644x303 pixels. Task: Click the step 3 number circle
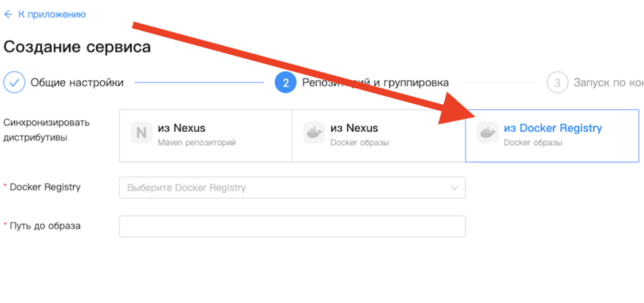pyautogui.click(x=557, y=82)
